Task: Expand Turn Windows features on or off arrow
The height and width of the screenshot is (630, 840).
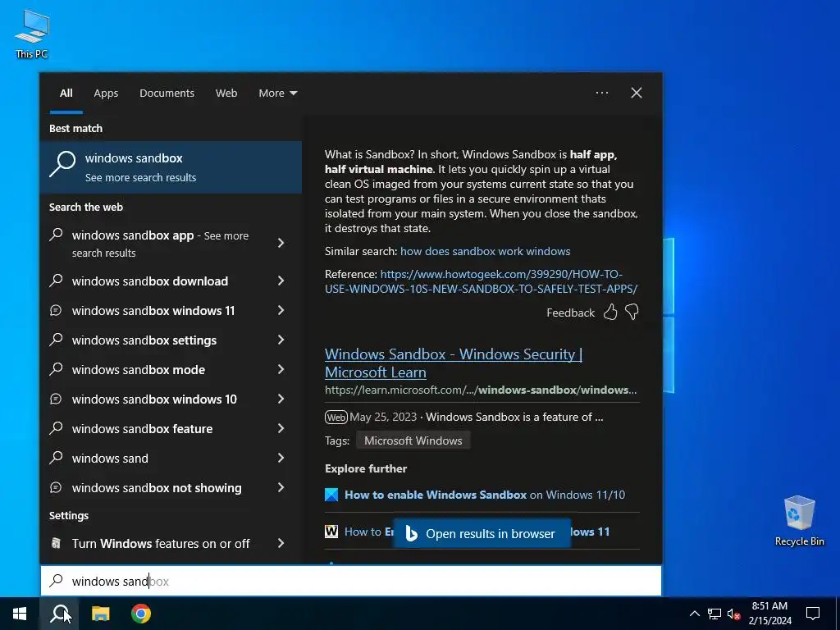Action: 281,543
